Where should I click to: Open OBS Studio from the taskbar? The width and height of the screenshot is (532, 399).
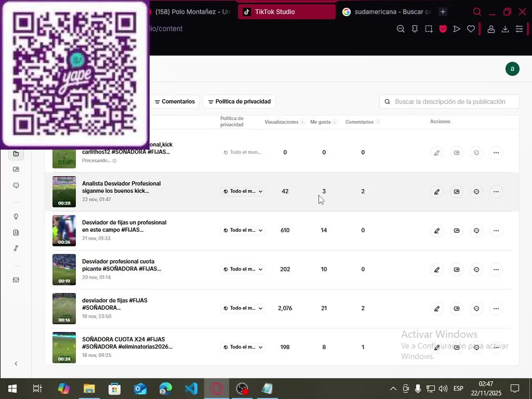point(242,388)
